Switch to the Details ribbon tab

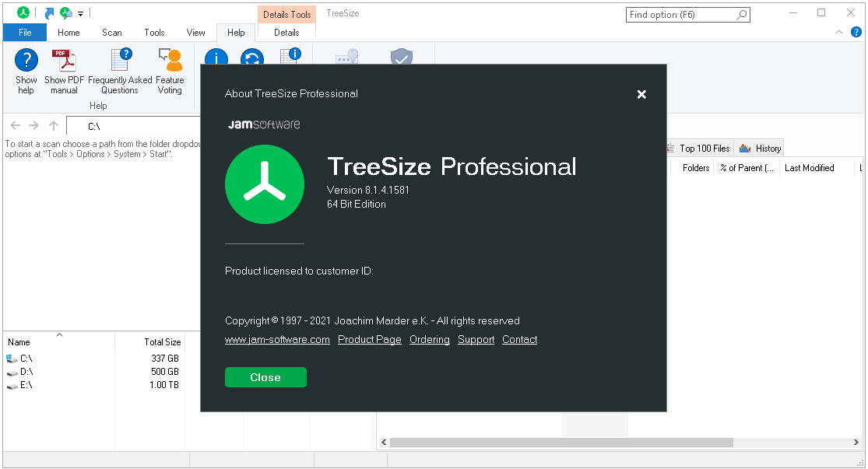click(x=286, y=33)
